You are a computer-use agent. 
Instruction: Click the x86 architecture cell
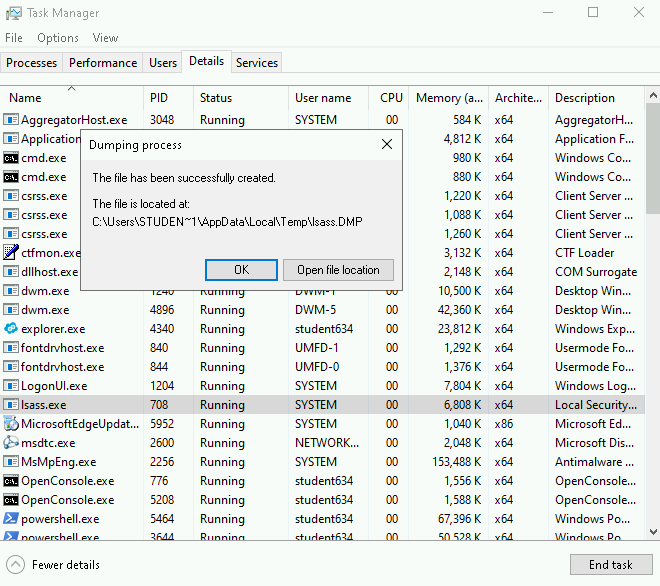(504, 424)
